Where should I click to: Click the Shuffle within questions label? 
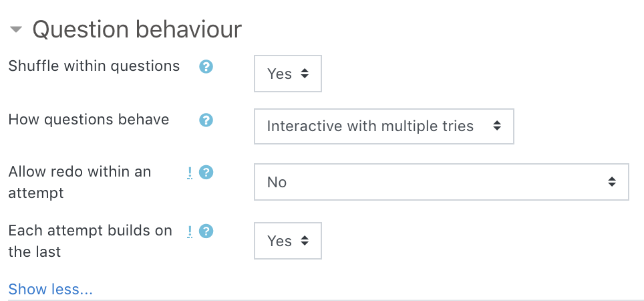coord(94,66)
